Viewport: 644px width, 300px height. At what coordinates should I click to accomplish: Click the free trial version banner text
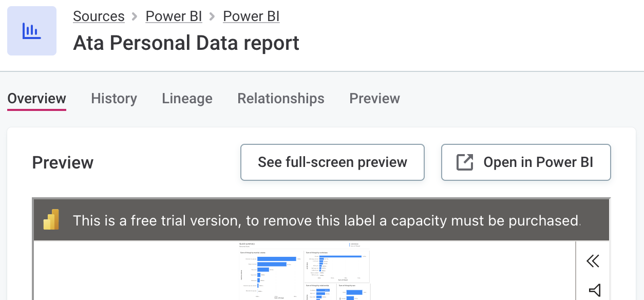326,221
